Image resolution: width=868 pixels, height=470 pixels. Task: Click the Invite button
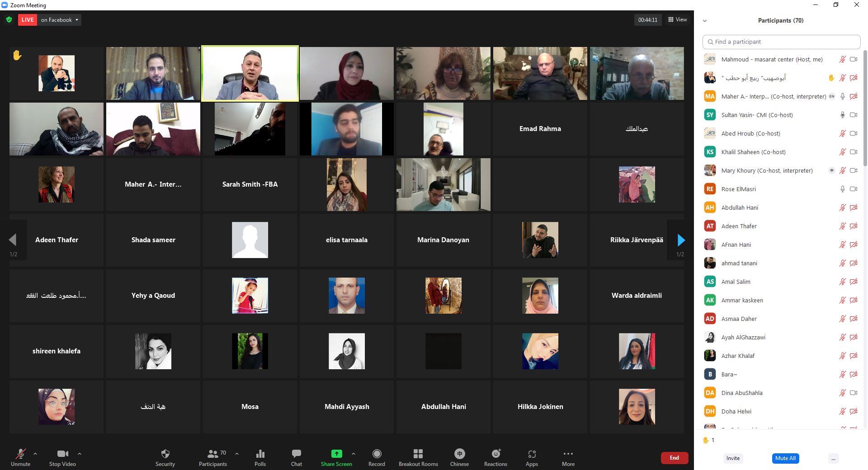tap(733, 458)
